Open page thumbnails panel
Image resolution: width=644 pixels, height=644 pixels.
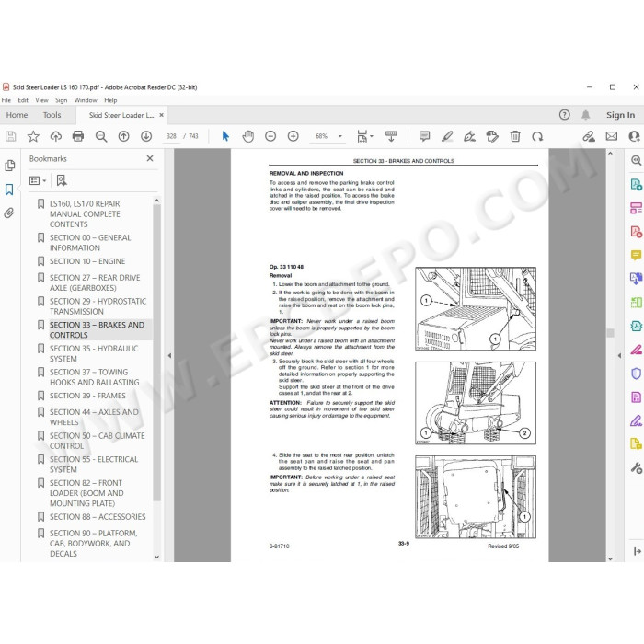pyautogui.click(x=9, y=166)
